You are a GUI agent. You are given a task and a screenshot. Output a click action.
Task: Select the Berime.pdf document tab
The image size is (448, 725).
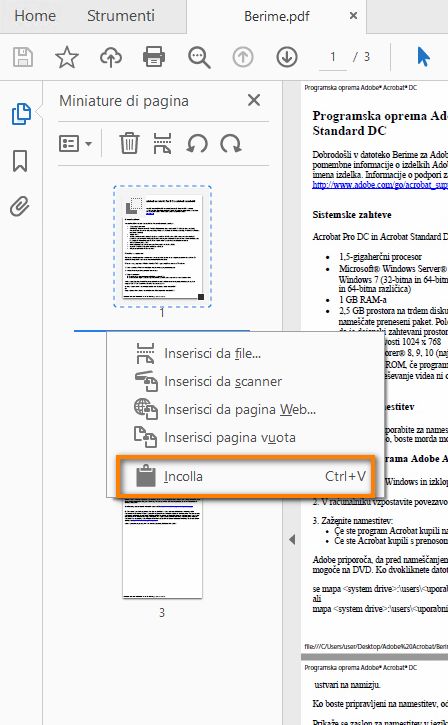276,16
